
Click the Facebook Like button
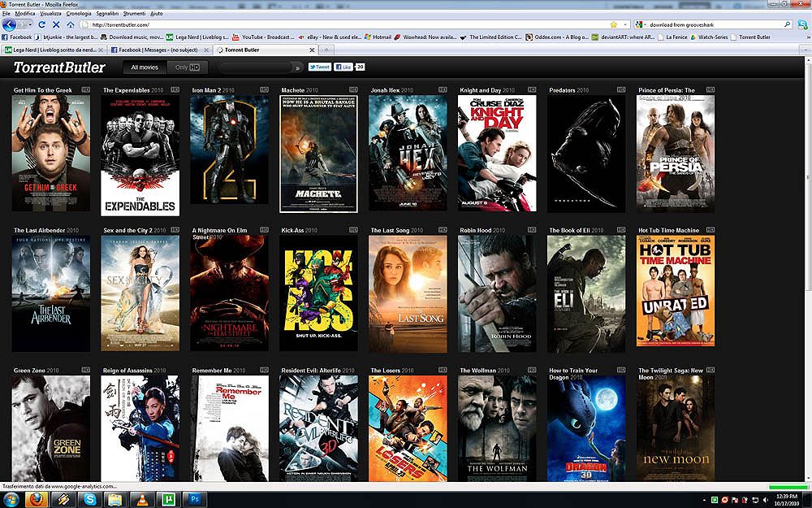point(343,67)
